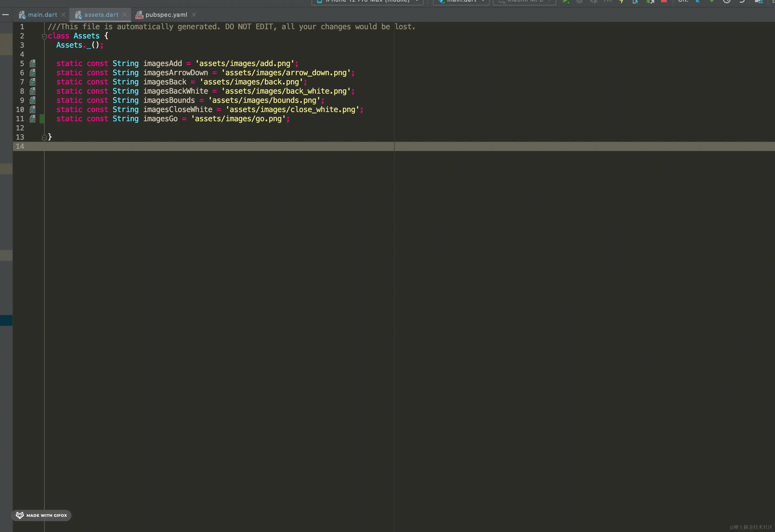Open the iPhone 12 Pro Max device dropdown
Viewport: 775px width, 532px height.
click(367, 2)
